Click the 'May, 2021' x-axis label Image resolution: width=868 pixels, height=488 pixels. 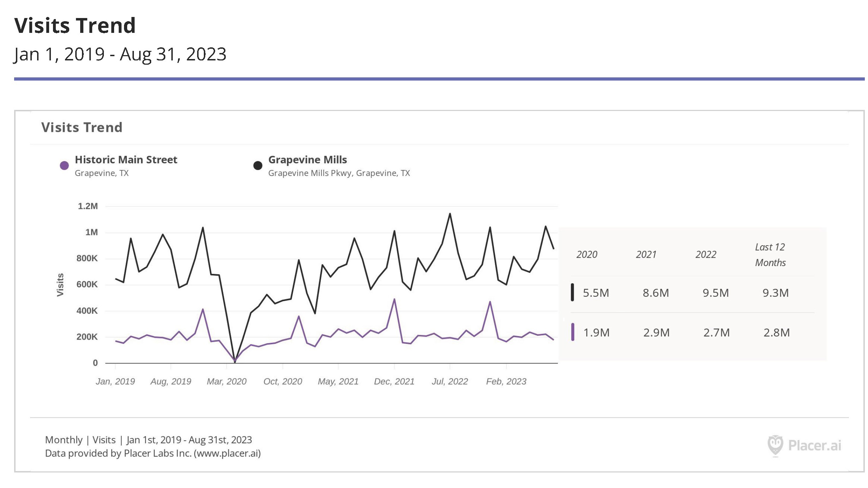338,382
